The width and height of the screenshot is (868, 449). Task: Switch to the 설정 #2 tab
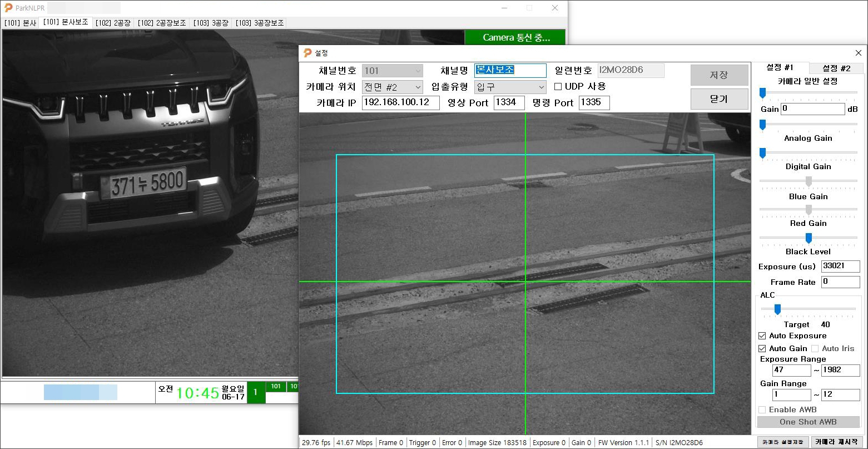[x=836, y=68]
